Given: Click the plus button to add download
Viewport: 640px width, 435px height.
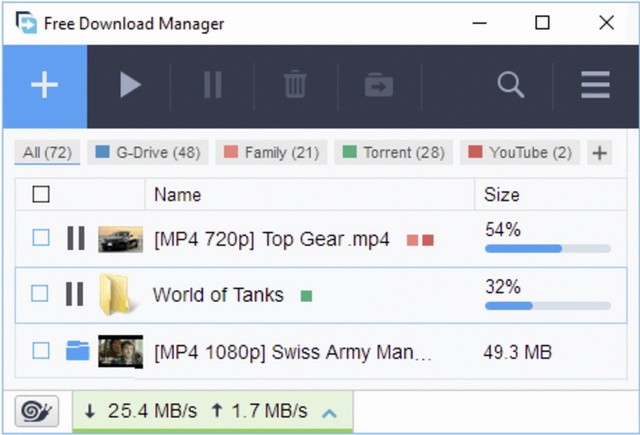Looking at the screenshot, I should click(44, 86).
